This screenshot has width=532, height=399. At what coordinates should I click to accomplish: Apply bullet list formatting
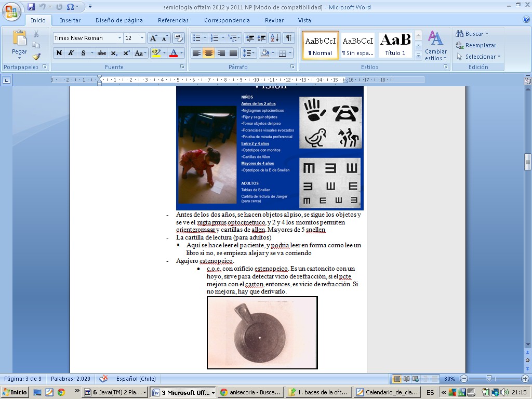(x=196, y=38)
